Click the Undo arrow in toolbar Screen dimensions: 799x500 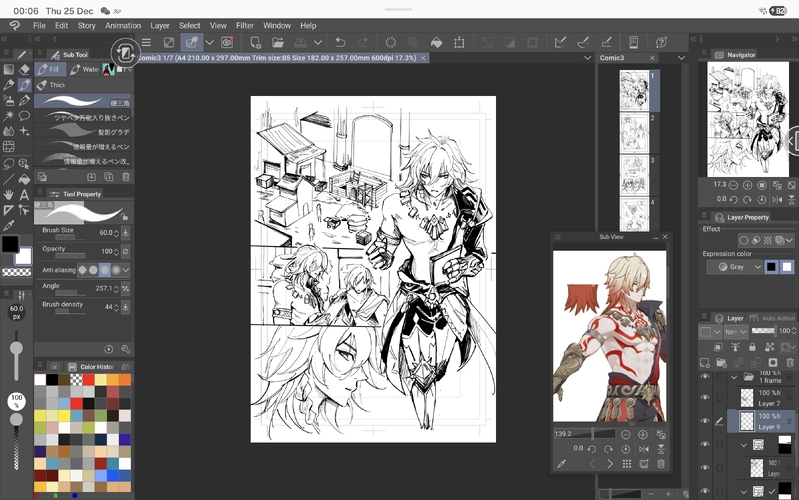(x=340, y=43)
